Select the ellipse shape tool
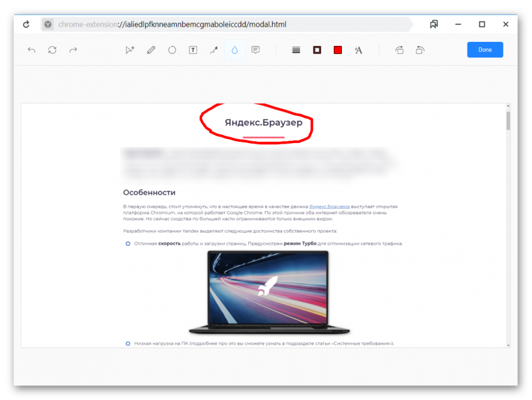532x400 pixels. 172,51
